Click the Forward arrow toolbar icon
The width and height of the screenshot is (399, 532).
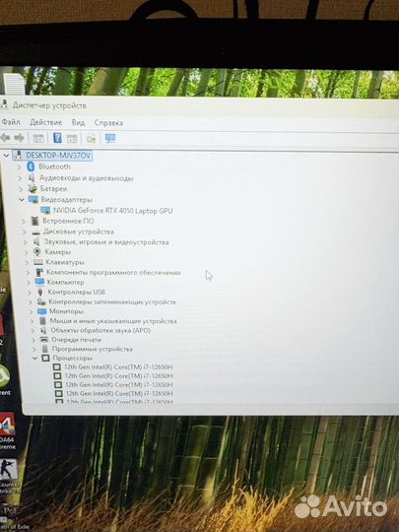pyautogui.click(x=19, y=138)
